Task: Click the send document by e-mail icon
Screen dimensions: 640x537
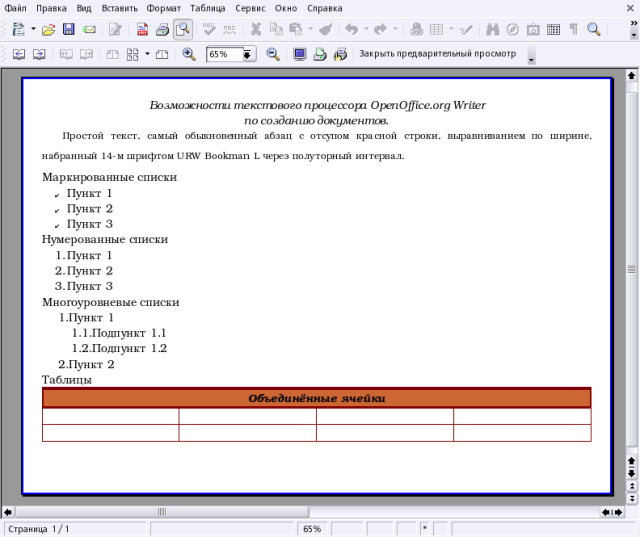Action: [90, 29]
